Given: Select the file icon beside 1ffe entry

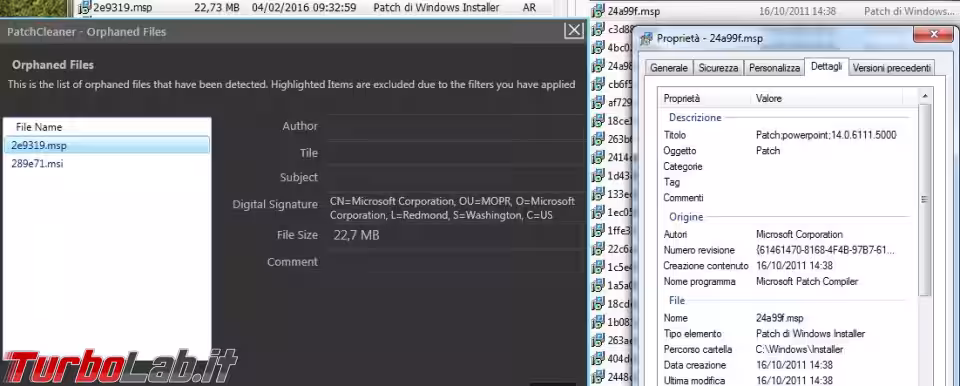Looking at the screenshot, I should click(x=598, y=231).
